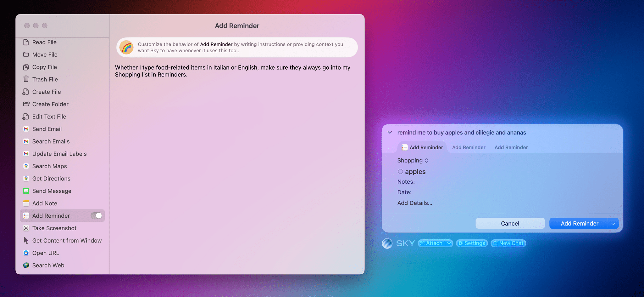Select Add Note in the sidebar

click(x=62, y=203)
